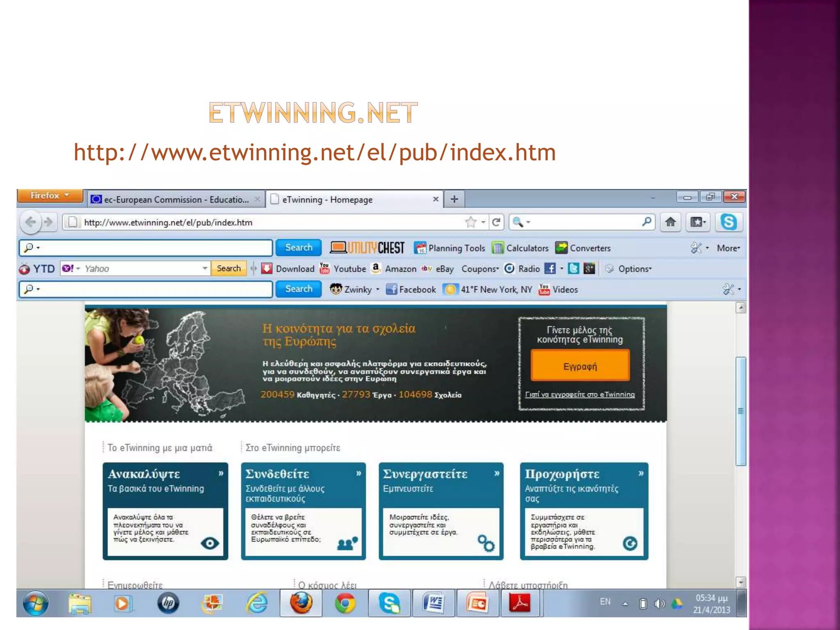Expand the More dropdown in UtilityChest toolbar
This screenshot has height=630, width=840.
click(728, 248)
